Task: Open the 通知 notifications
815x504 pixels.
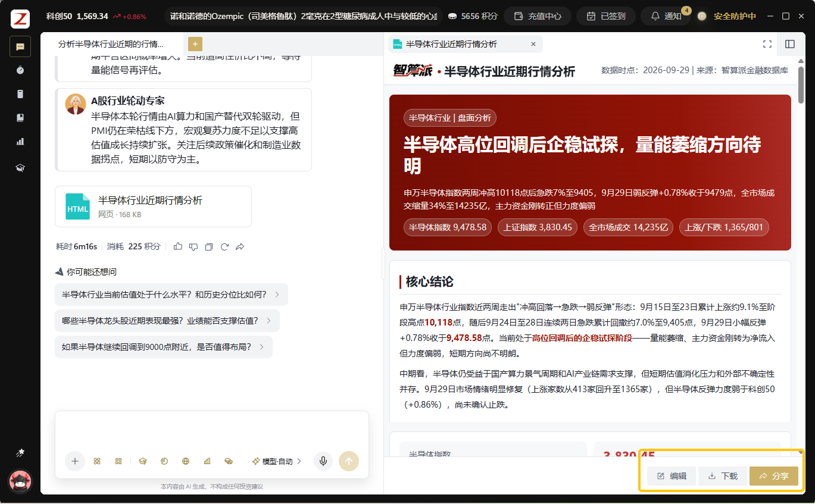Action: pos(666,16)
